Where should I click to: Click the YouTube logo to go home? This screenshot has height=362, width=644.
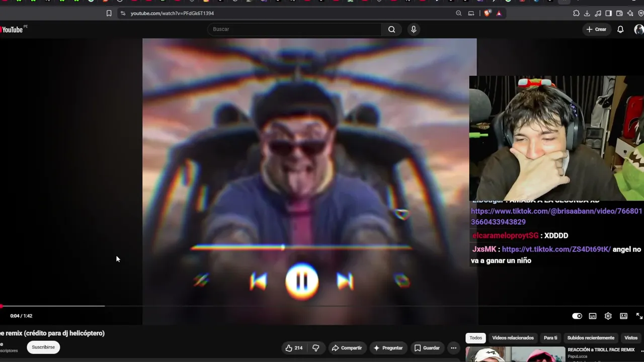12,30
